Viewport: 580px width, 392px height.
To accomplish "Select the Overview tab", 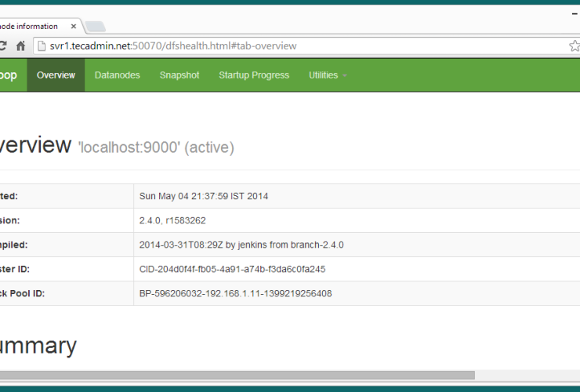I will (56, 75).
